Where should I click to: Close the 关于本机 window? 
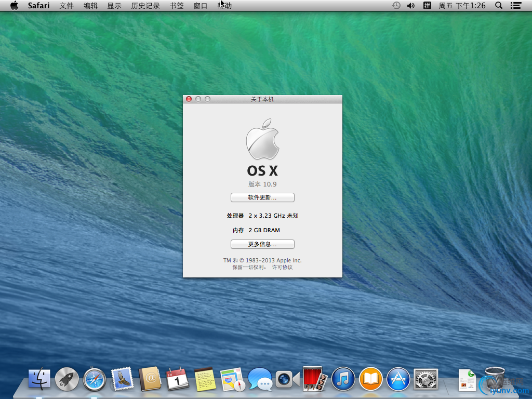point(189,99)
